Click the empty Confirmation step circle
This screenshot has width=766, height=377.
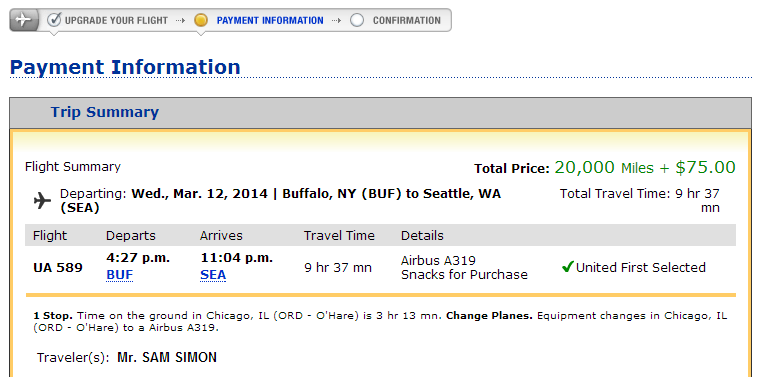(x=357, y=21)
